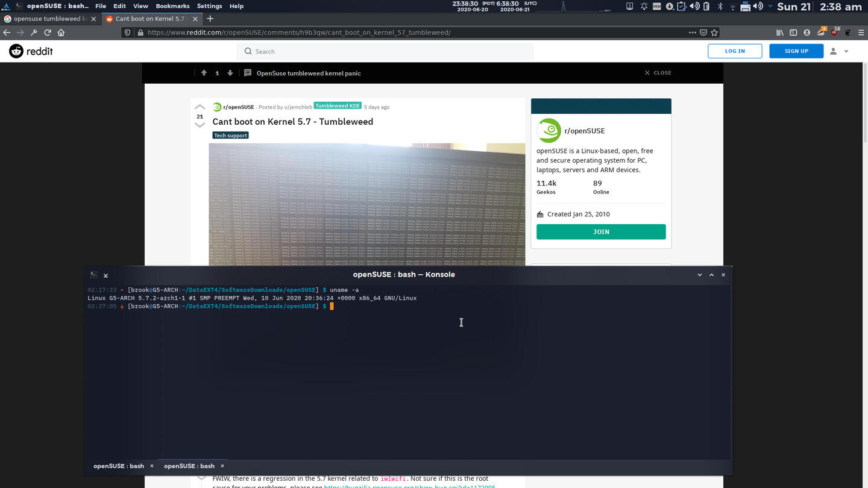Open the Settings menu
The width and height of the screenshot is (868, 488).
pyautogui.click(x=210, y=6)
